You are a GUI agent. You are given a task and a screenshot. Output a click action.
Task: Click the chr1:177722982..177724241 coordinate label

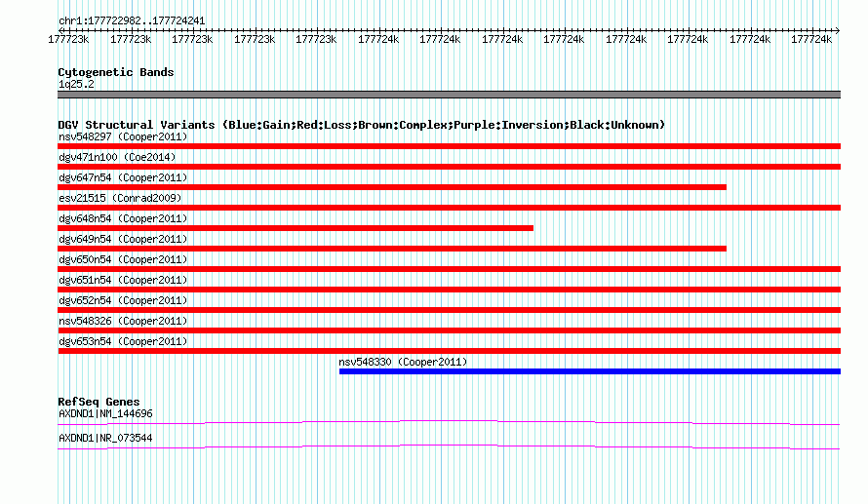132,21
